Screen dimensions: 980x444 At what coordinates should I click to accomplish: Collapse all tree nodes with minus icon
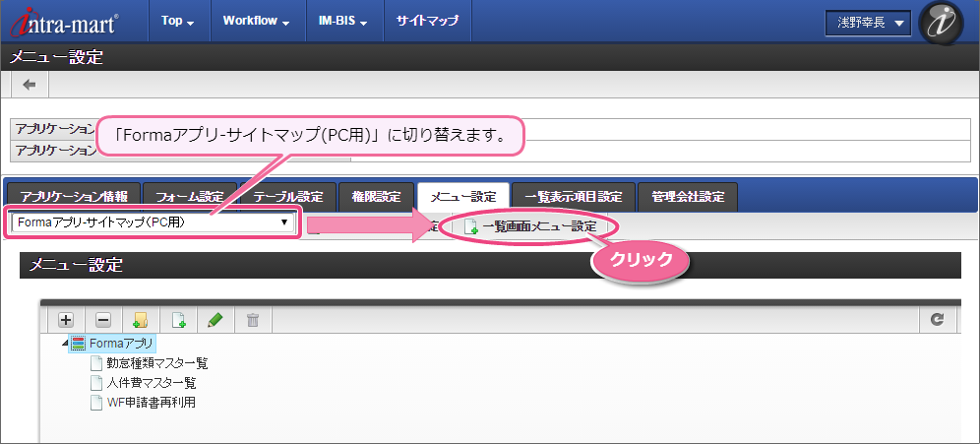(103, 320)
